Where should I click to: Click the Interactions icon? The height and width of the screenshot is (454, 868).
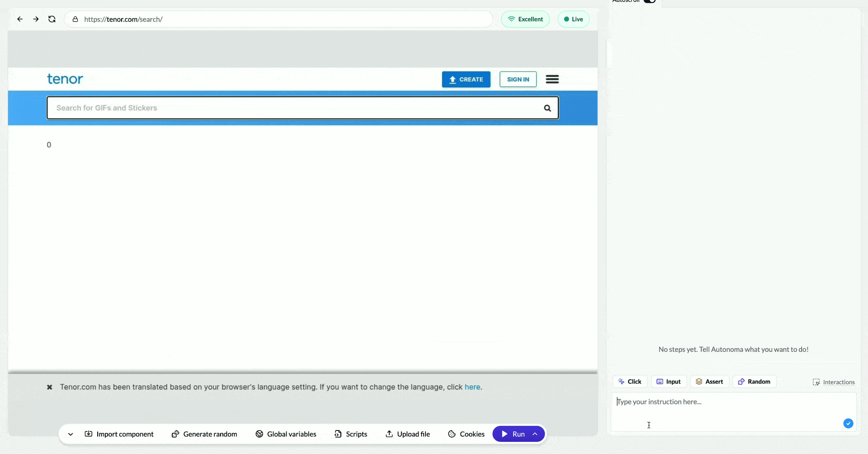(816, 382)
